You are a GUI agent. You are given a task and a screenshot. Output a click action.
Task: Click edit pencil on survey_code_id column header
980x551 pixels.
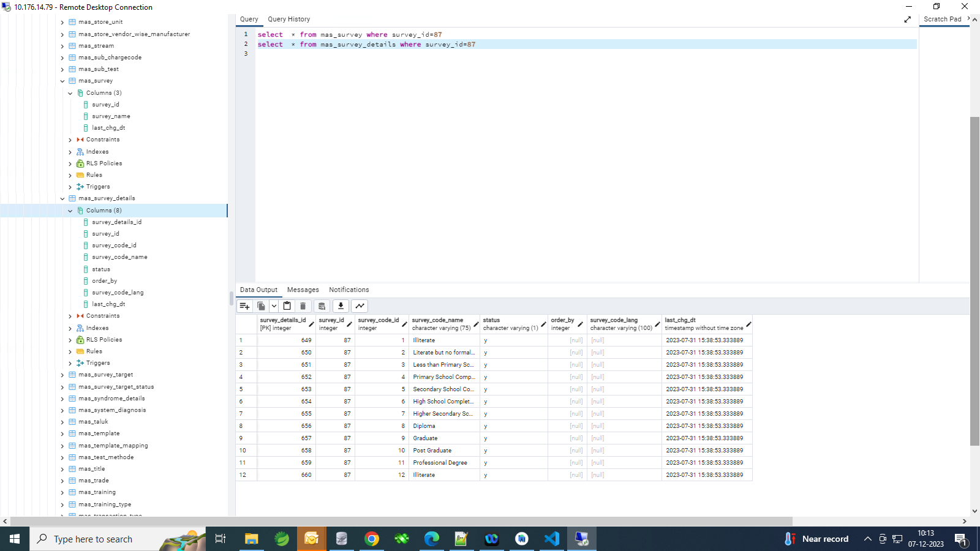(x=404, y=324)
